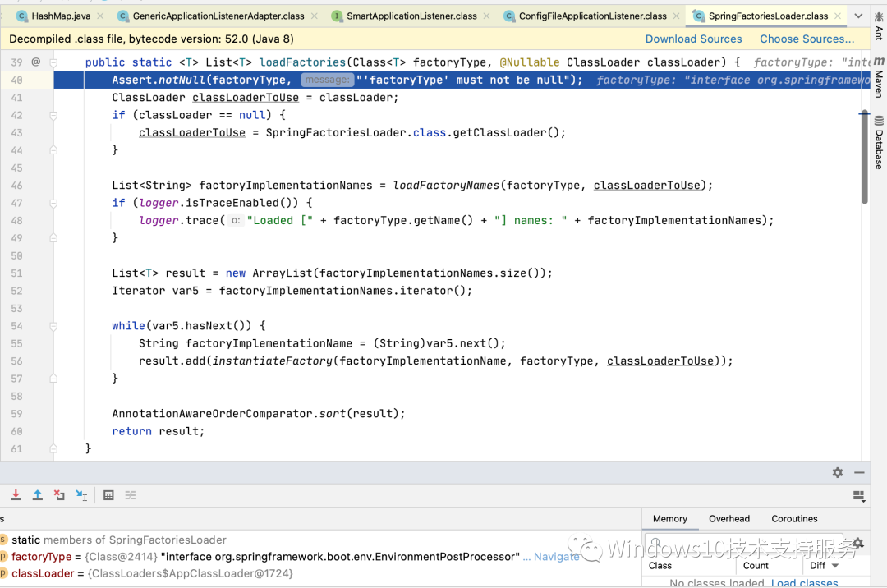Switch to the HashMap.java tab
887x588 pixels.
61,16
